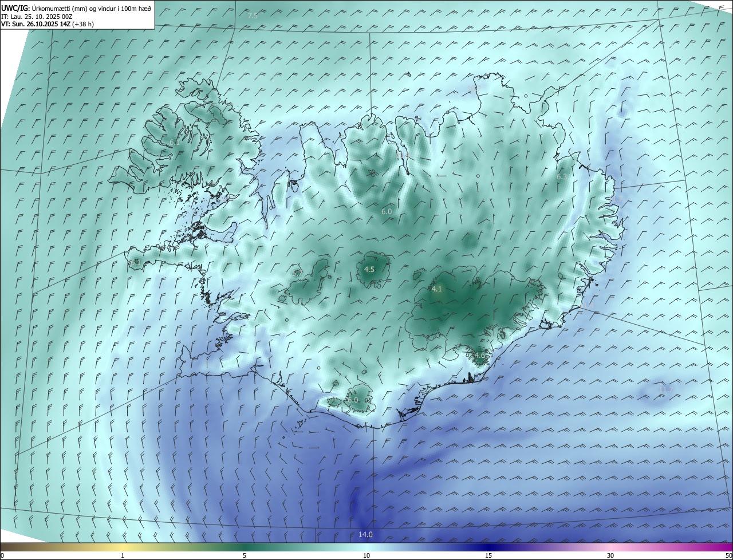Click the 14.0 maximum value south of Iceland
The width and height of the screenshot is (733, 560).
coord(365,535)
